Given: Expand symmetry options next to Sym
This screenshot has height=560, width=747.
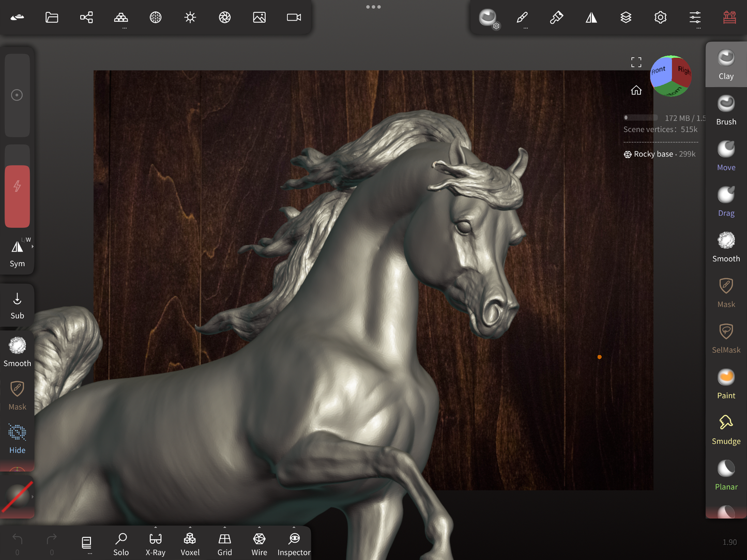Looking at the screenshot, I should click(x=33, y=247).
